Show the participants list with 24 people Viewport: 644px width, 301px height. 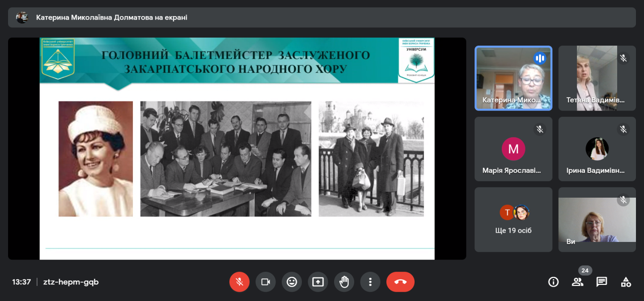[x=577, y=282]
